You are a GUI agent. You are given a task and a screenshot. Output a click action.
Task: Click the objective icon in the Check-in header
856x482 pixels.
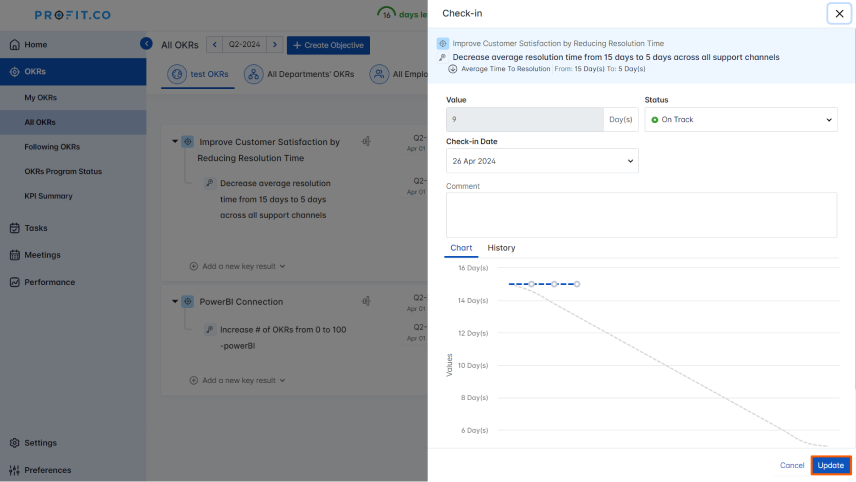click(x=443, y=43)
